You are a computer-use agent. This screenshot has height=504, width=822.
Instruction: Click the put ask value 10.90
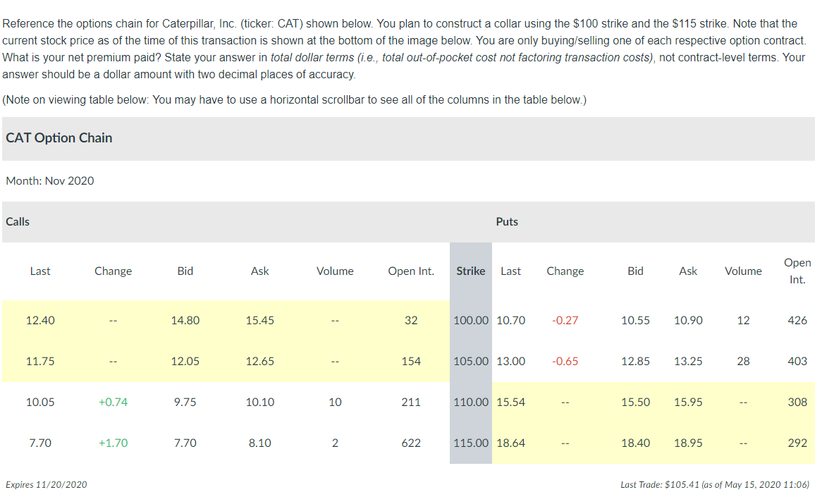[688, 320]
